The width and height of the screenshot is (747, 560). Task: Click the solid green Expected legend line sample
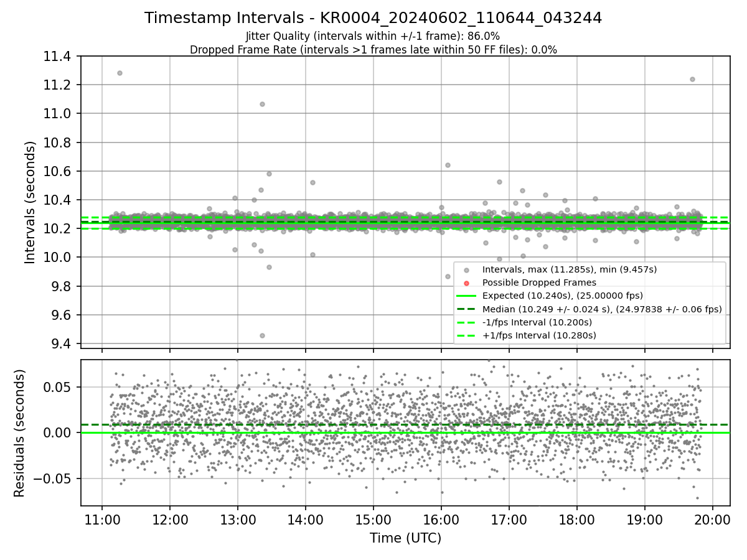[467, 296]
